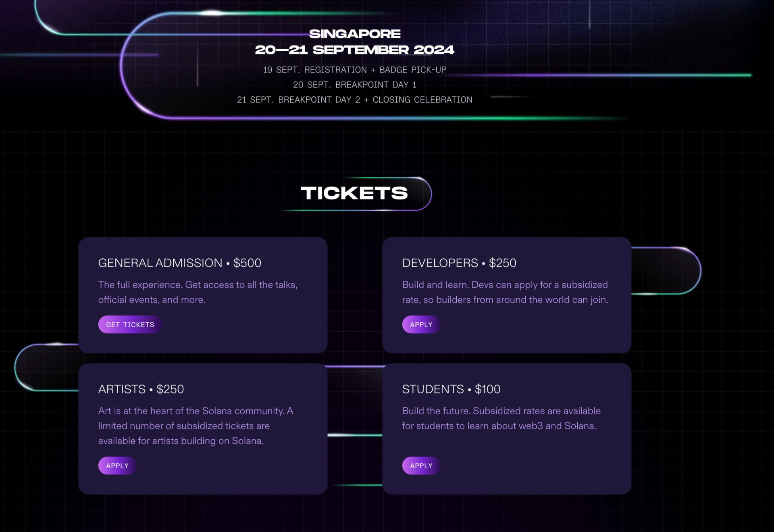Screen dimensions: 774x532
Task: Select the Developers $250 heading
Action: (x=459, y=263)
